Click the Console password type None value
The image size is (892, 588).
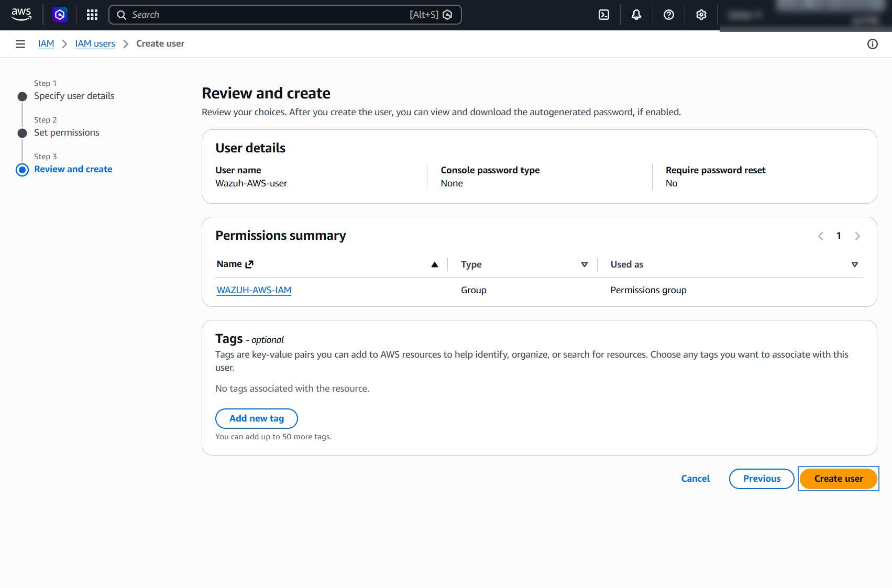tap(451, 183)
